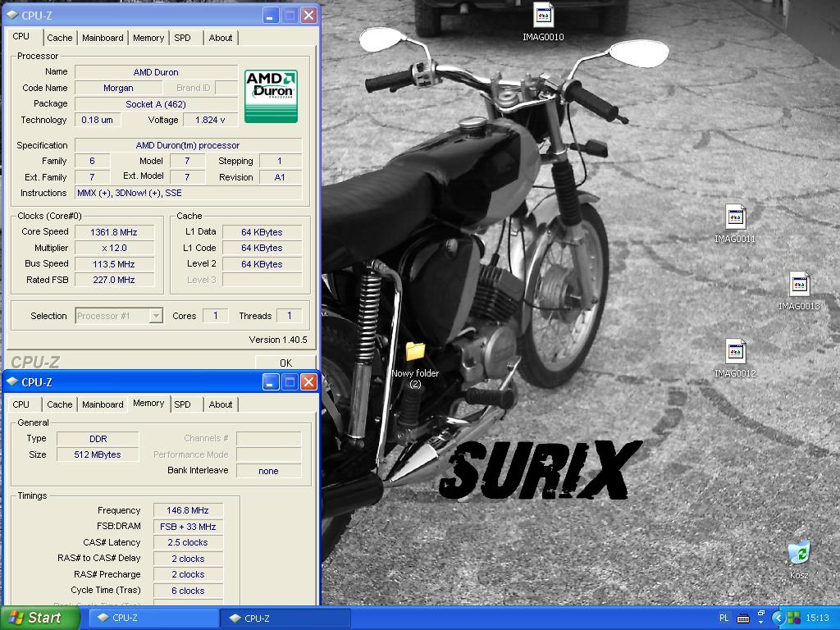Expand hidden tray icons arrow

[778, 619]
